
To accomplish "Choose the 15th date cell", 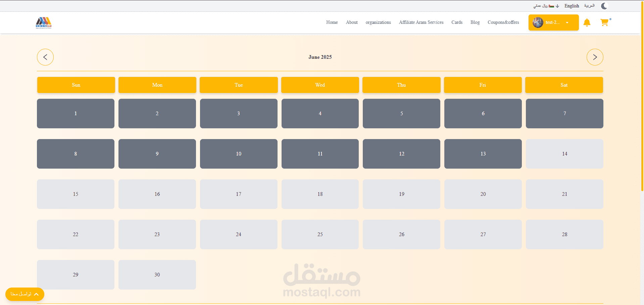I will pos(76,194).
